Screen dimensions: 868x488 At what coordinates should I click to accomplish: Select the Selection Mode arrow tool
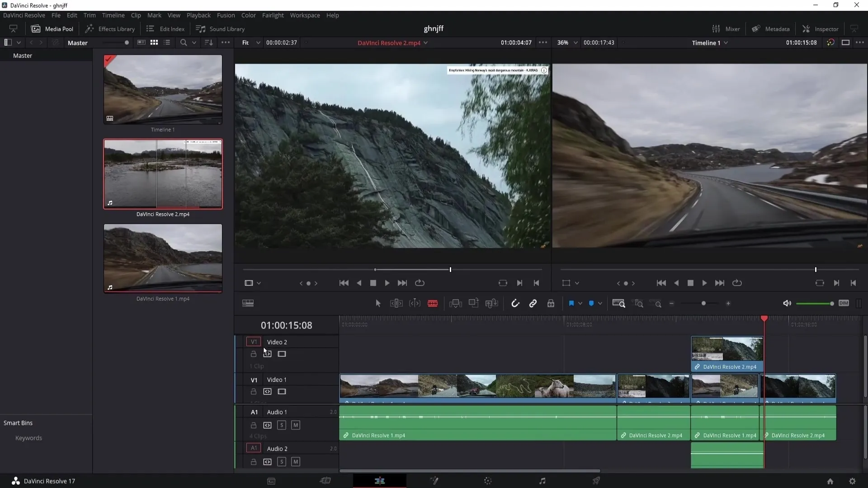[x=378, y=304]
